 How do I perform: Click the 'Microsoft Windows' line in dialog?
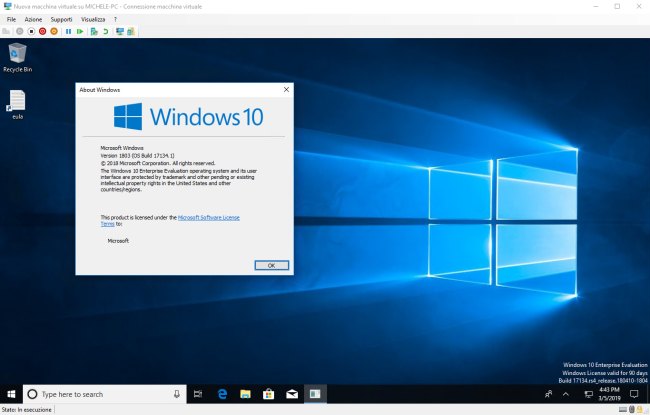point(122,148)
